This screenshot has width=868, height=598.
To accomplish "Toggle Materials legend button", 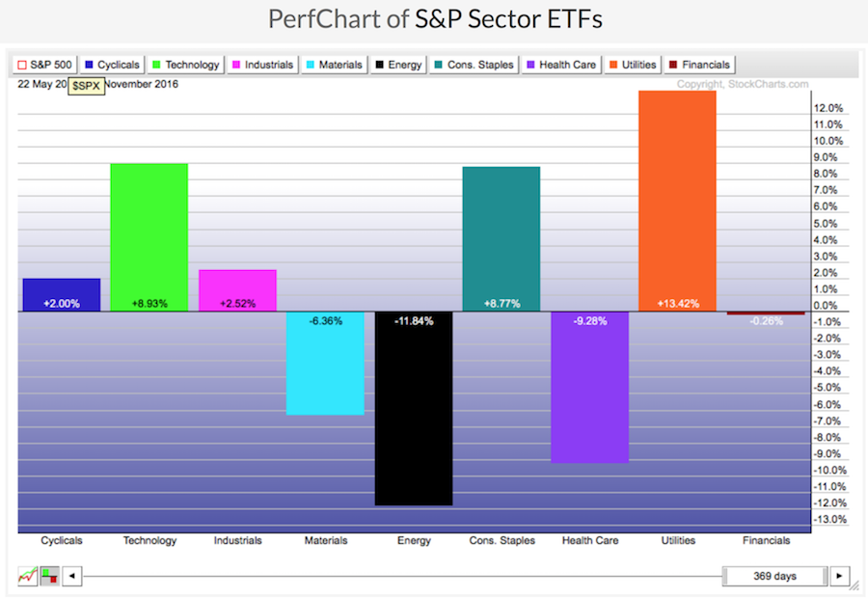I will 335,65.
